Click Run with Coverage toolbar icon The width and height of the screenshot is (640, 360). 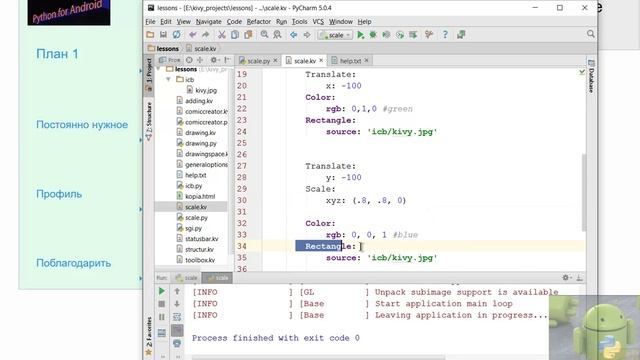386,35
